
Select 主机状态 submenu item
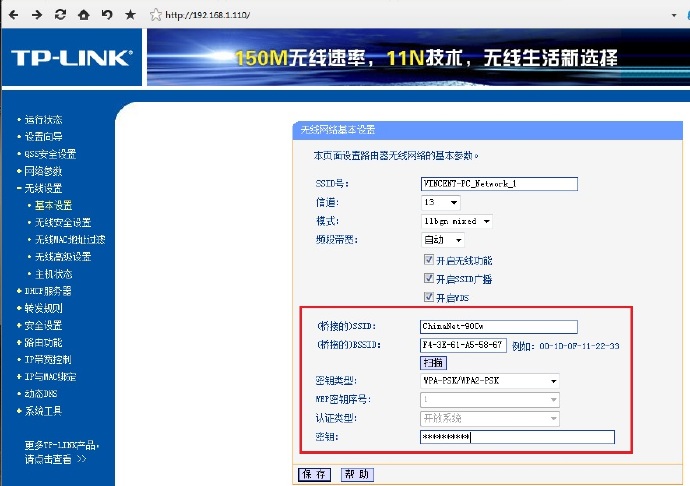click(x=53, y=274)
